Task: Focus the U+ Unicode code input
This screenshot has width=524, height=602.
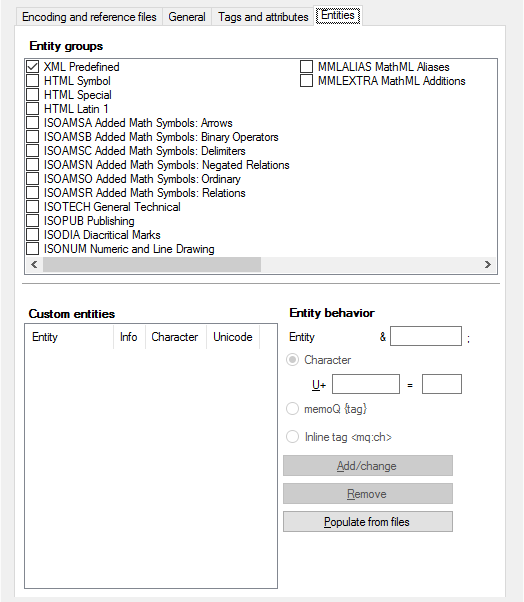Action: [366, 384]
